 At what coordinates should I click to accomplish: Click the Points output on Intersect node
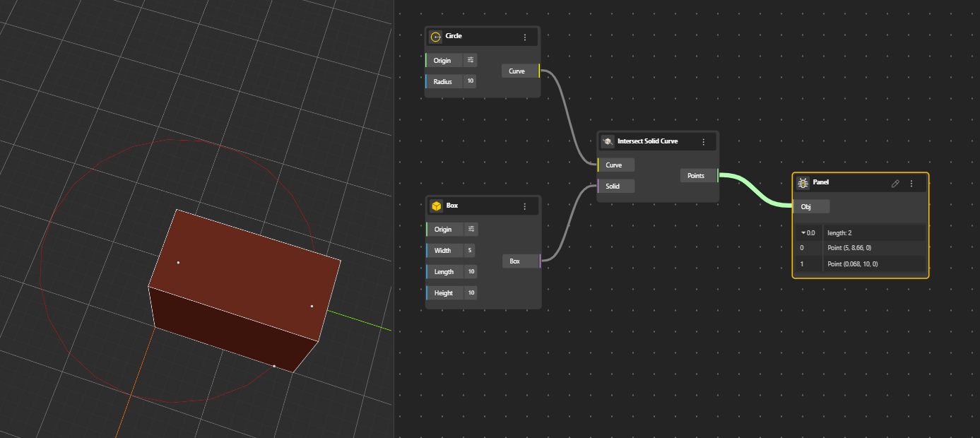coord(717,175)
